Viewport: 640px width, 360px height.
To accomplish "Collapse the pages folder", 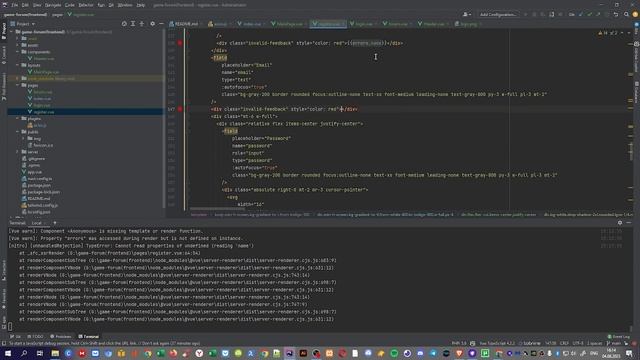I will coord(18,85).
